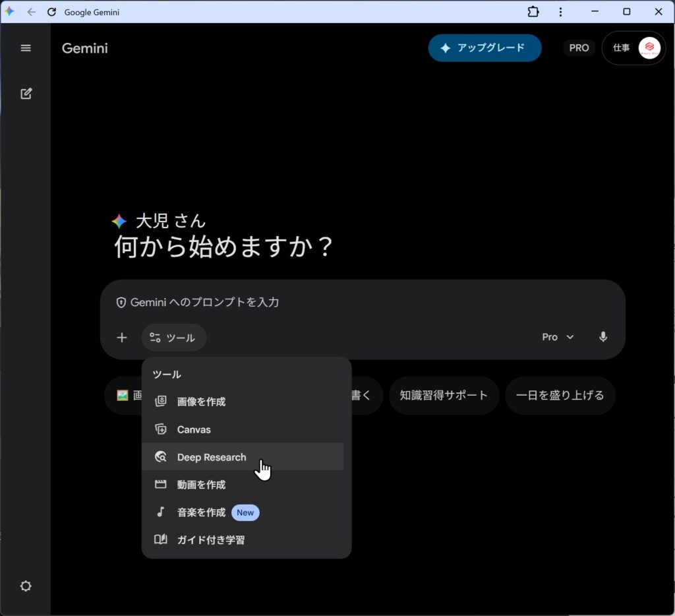Open browser extensions puzzle icon
This screenshot has height=616, width=675.
pos(533,12)
